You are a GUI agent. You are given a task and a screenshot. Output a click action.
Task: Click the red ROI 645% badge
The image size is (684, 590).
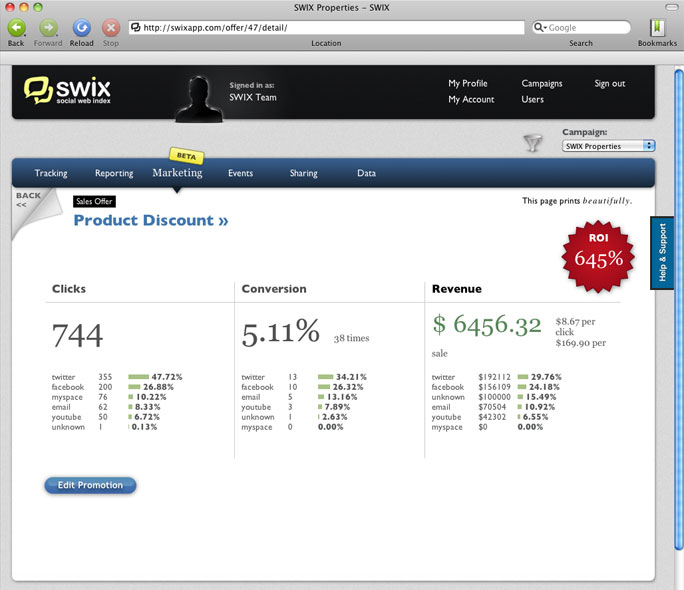point(598,256)
